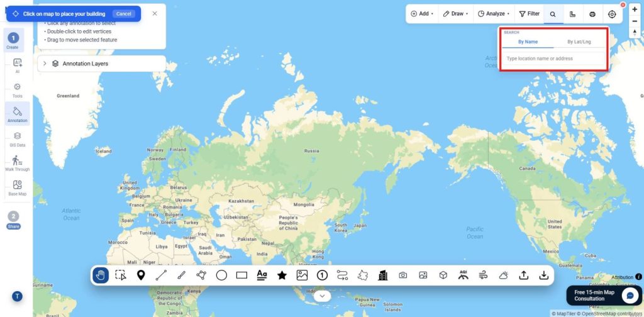This screenshot has width=644, height=317.
Task: Close the annotation tips panel
Action: pos(155,14)
